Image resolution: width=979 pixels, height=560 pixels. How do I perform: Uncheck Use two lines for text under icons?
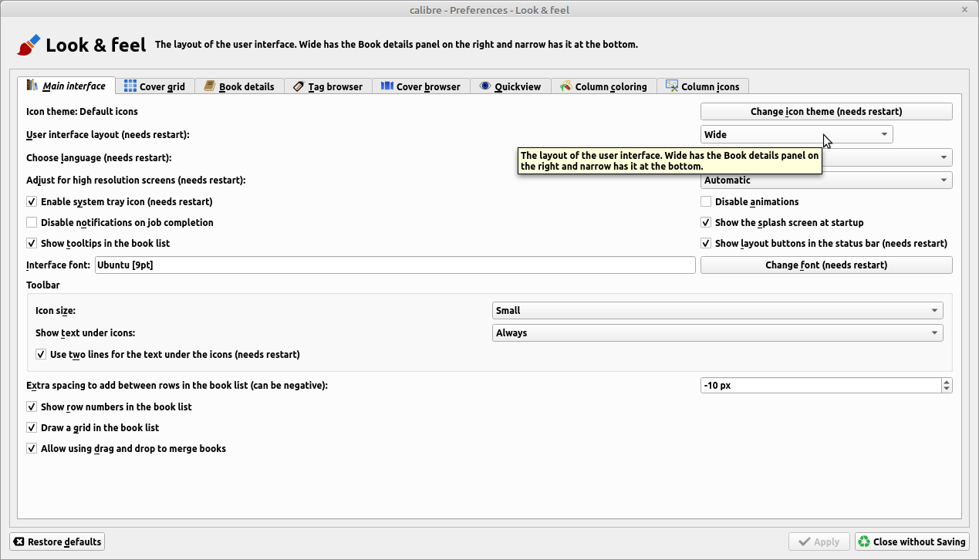pos(41,355)
